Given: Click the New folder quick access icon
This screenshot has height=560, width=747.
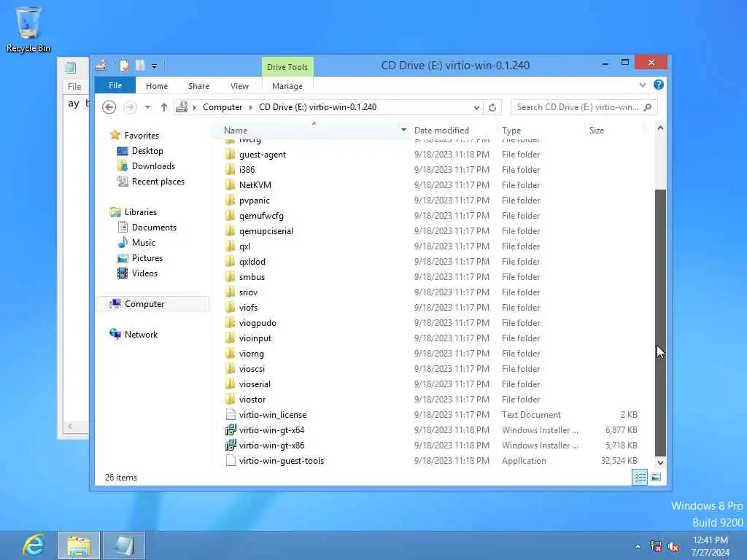Looking at the screenshot, I should click(140, 65).
